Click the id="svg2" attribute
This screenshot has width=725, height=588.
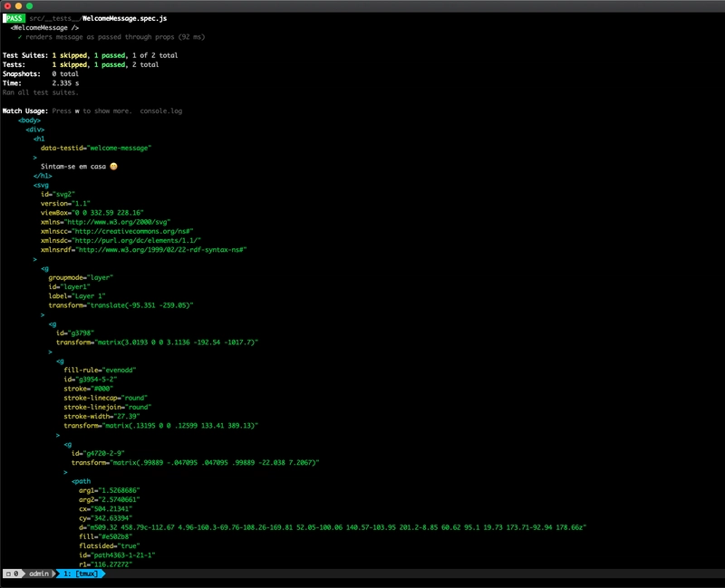(x=58, y=194)
